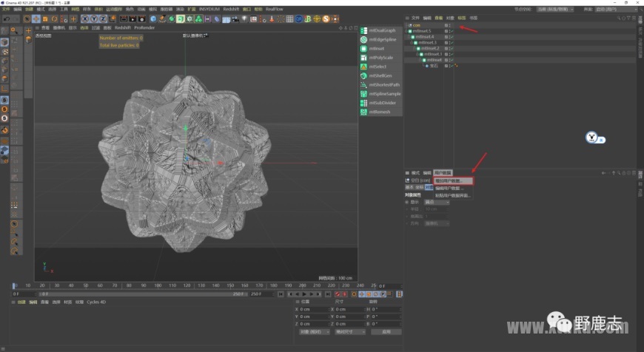
Task: Collapse the mtInset.2 tree node
Action: [x=415, y=48]
